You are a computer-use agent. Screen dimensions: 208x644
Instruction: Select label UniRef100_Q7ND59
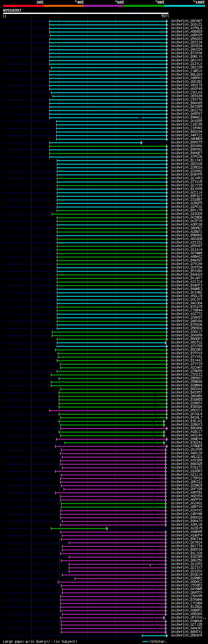pos(187,371)
